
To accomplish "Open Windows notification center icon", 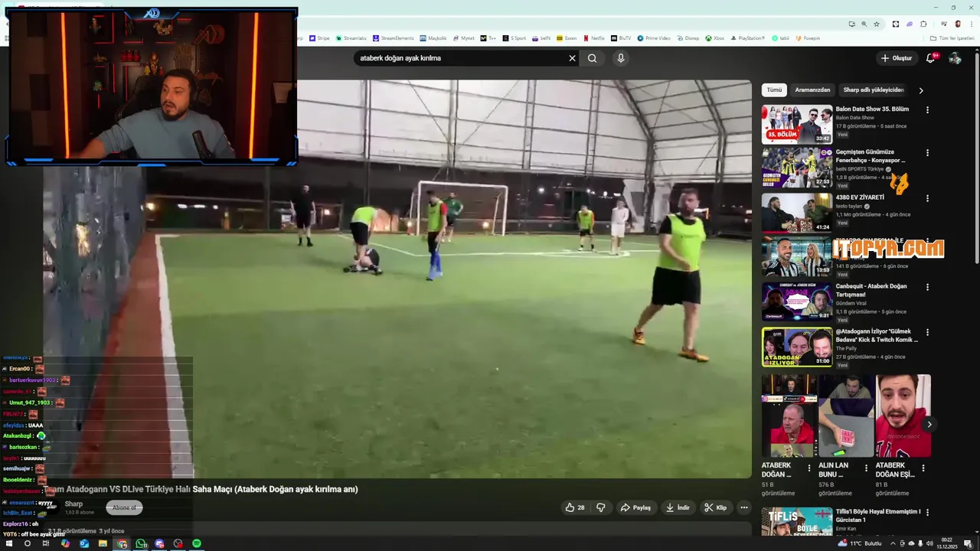I will click(x=969, y=543).
